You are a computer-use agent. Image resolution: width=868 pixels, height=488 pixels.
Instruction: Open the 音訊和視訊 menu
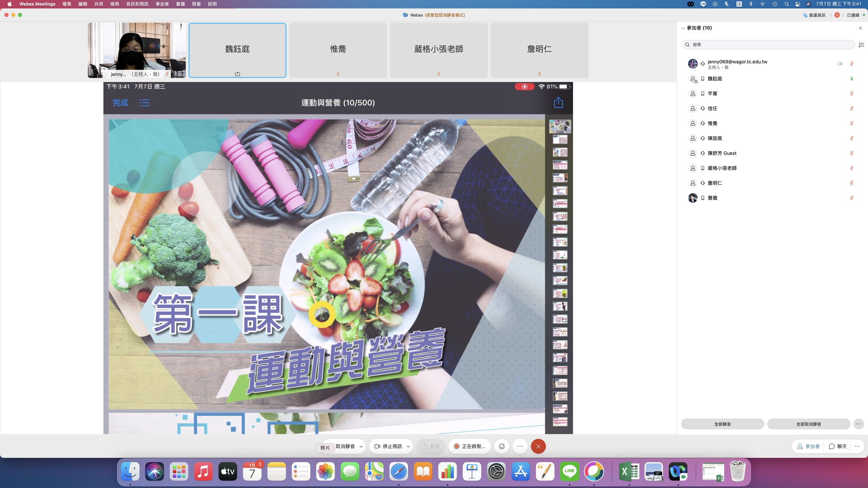click(137, 4)
